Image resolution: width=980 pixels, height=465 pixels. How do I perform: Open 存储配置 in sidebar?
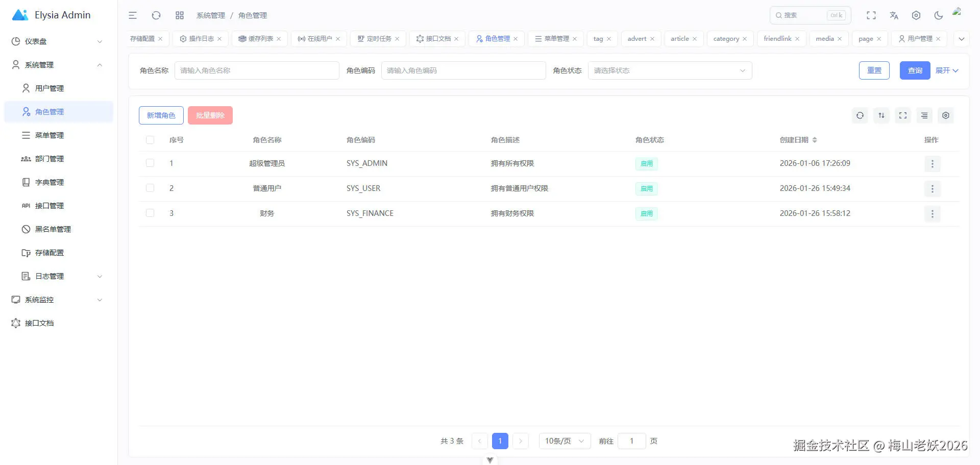[x=59, y=253]
